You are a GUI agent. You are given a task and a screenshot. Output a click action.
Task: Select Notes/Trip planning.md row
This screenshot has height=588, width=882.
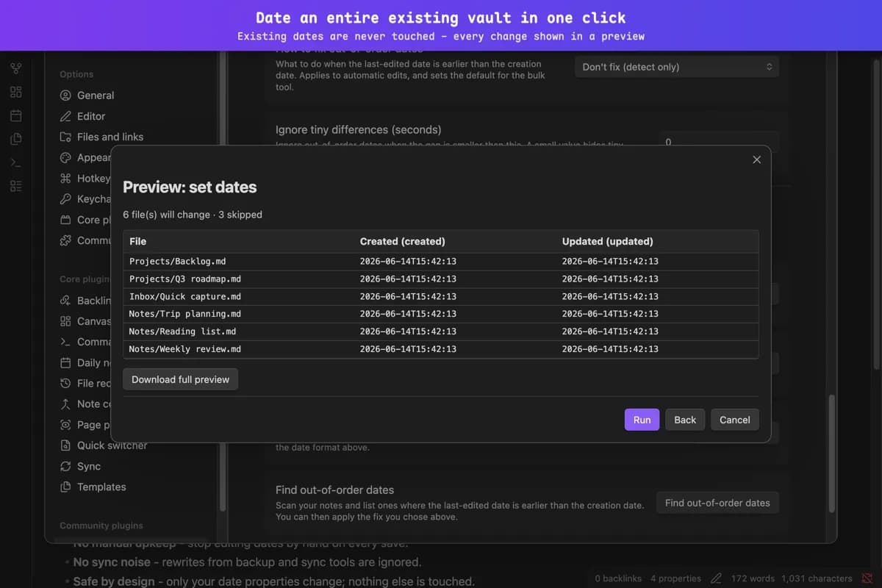(x=441, y=314)
